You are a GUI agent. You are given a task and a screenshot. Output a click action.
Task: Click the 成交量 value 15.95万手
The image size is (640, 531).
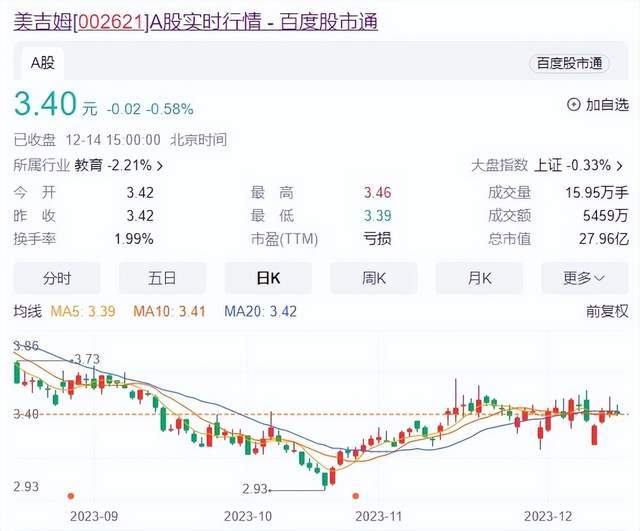pyautogui.click(x=596, y=193)
